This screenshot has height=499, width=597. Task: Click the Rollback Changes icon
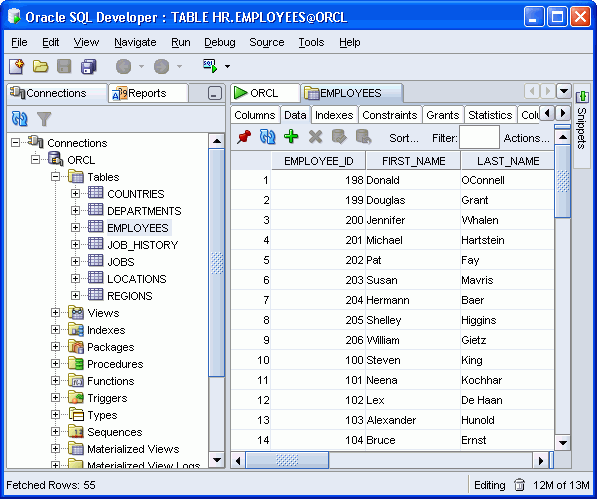(363, 137)
